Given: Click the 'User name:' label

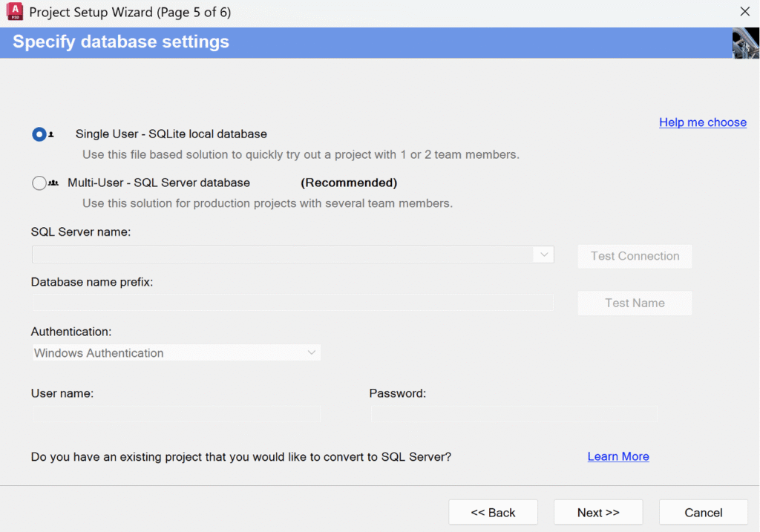Looking at the screenshot, I should click(62, 393).
